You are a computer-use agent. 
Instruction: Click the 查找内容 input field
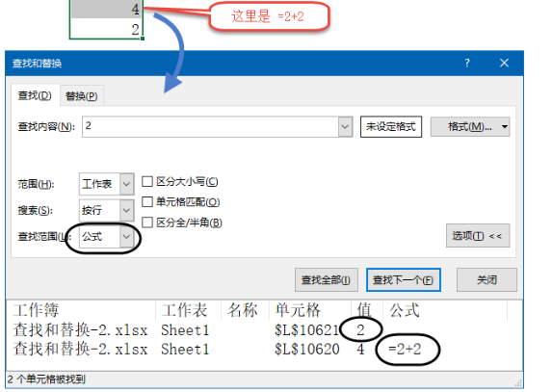click(x=211, y=127)
